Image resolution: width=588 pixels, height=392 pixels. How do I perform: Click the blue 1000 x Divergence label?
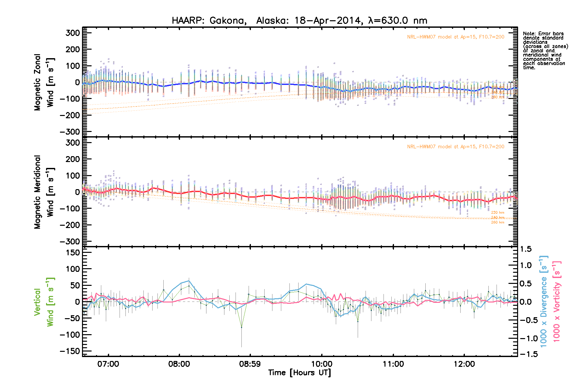(544, 301)
